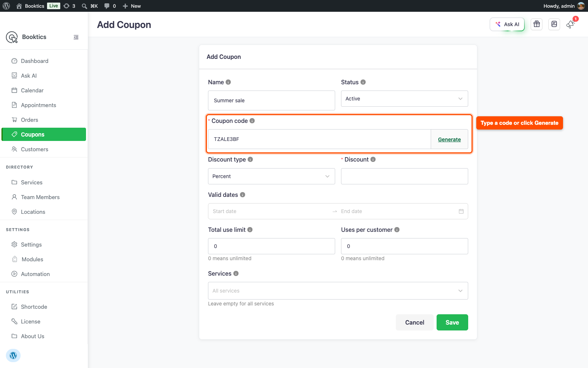This screenshot has height=368, width=588.
Task: Open the updates icon showing 3
Action: tap(69, 6)
